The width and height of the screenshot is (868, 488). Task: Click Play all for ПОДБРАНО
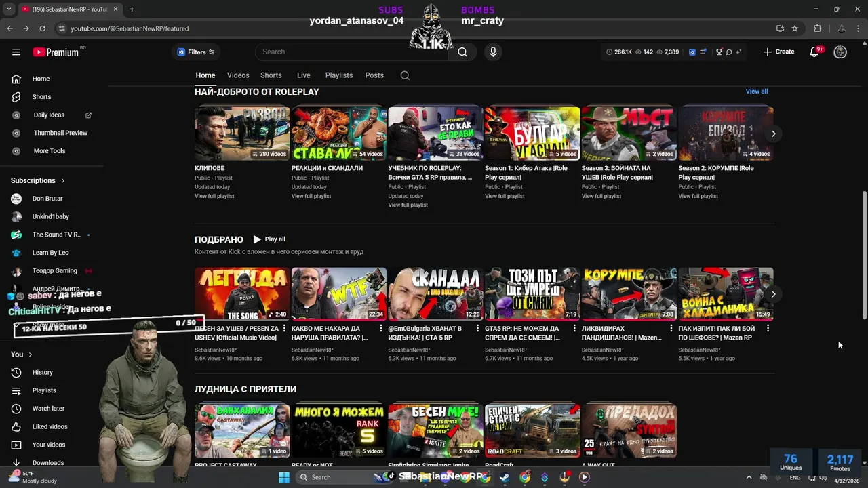[x=269, y=239]
